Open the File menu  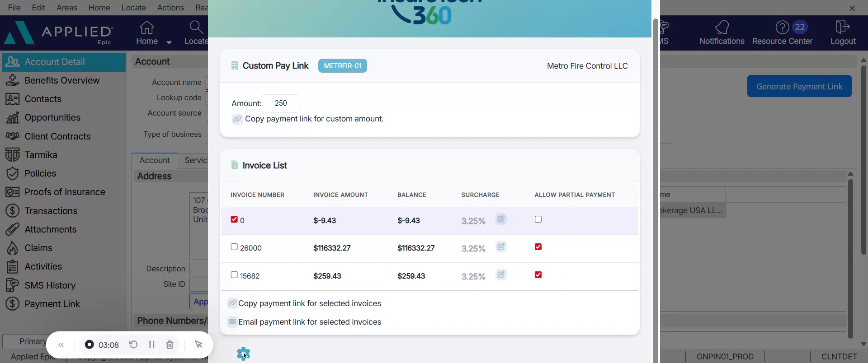click(14, 8)
